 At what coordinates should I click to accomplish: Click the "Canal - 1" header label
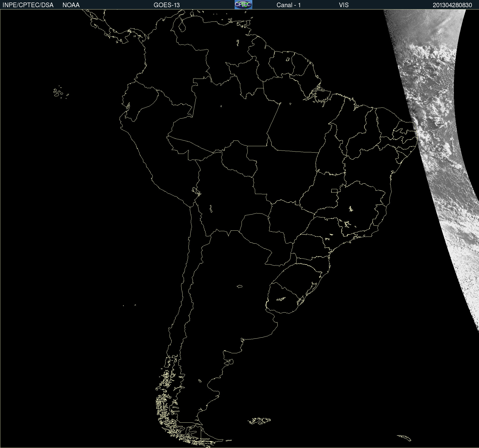(289, 5)
